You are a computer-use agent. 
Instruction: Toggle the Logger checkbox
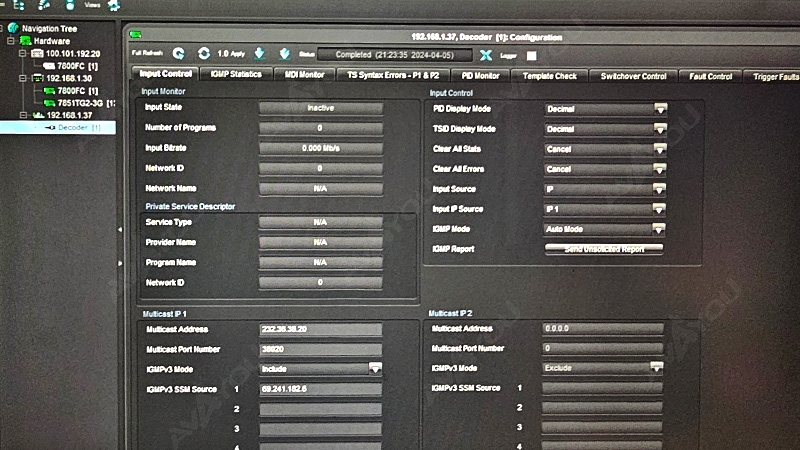point(532,55)
